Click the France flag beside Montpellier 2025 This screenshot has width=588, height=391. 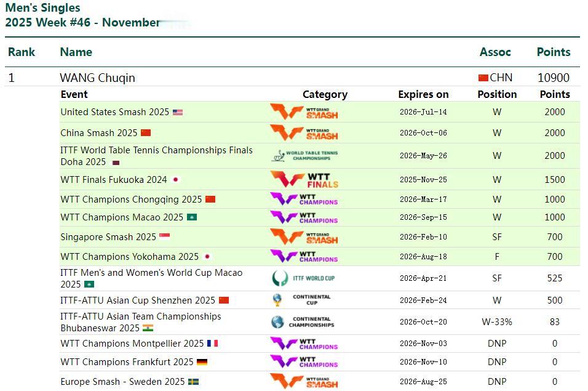(213, 344)
